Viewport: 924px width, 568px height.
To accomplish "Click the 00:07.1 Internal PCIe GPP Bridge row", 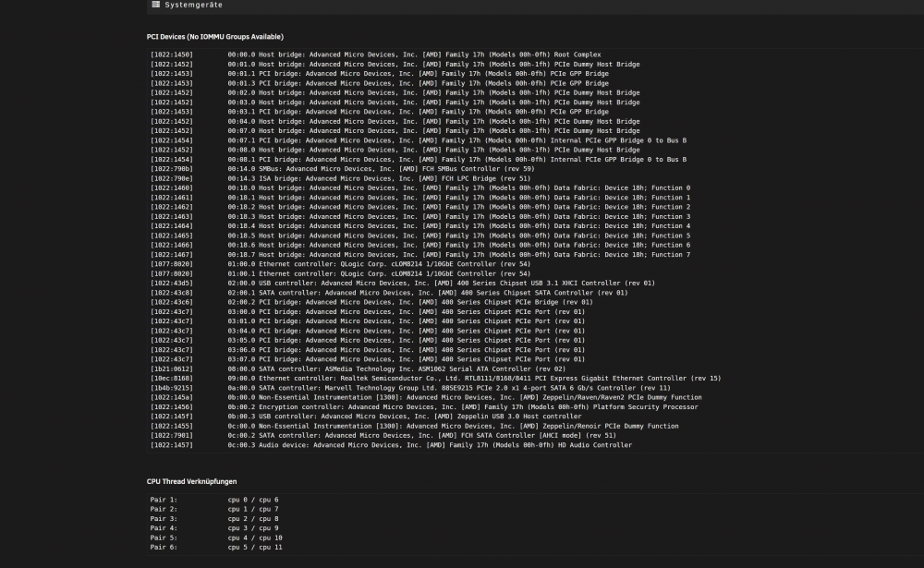I will point(419,140).
